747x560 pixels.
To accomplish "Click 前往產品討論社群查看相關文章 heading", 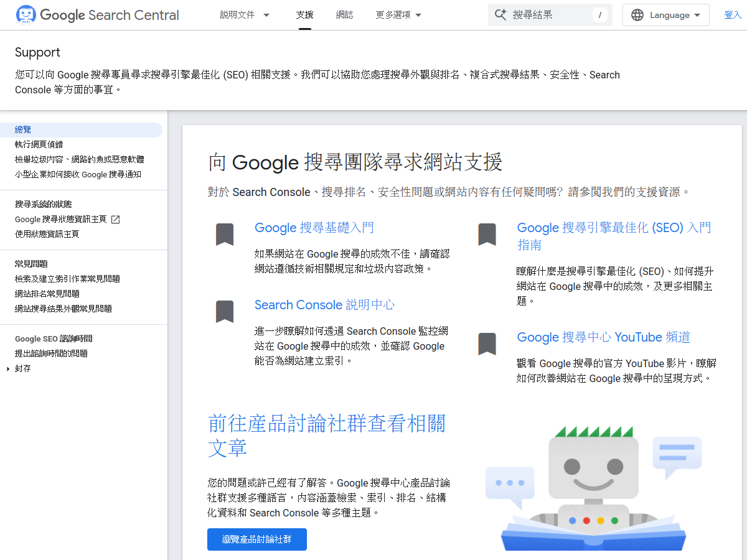I will (327, 436).
